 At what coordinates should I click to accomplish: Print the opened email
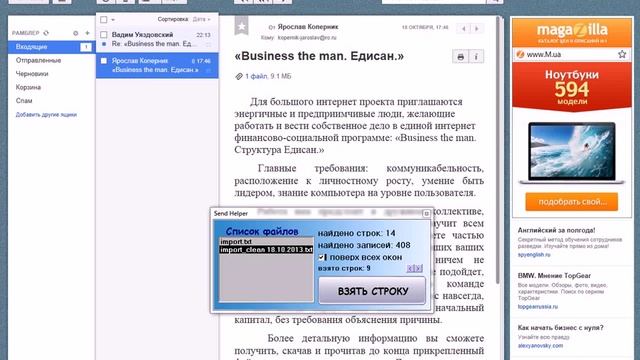click(460, 57)
